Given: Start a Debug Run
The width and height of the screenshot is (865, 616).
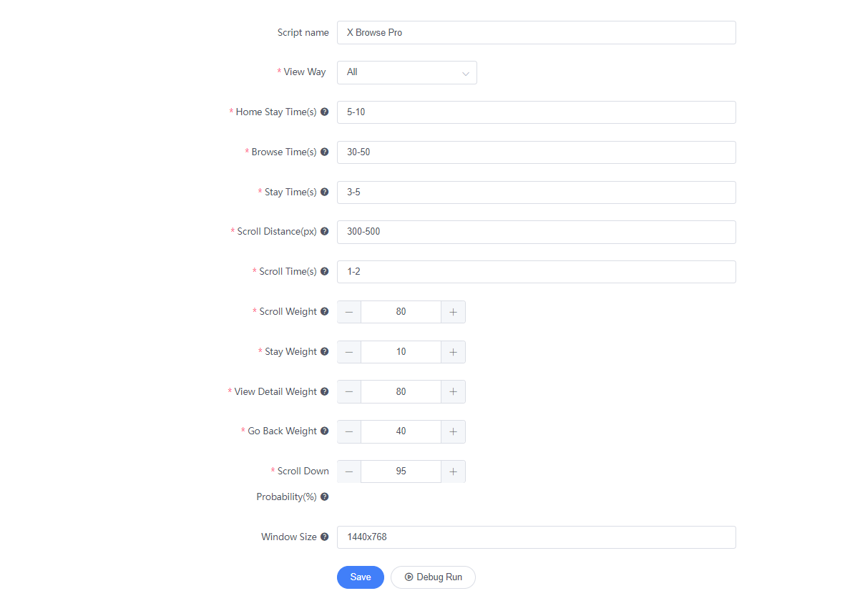Looking at the screenshot, I should [433, 577].
